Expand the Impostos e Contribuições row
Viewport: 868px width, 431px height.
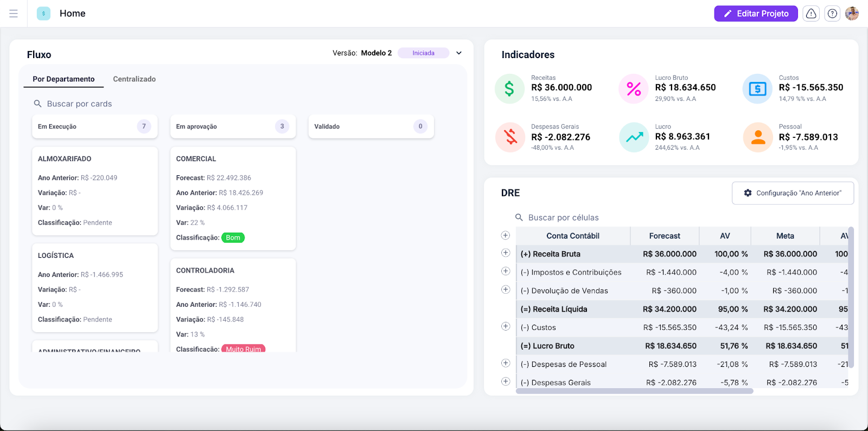506,271
